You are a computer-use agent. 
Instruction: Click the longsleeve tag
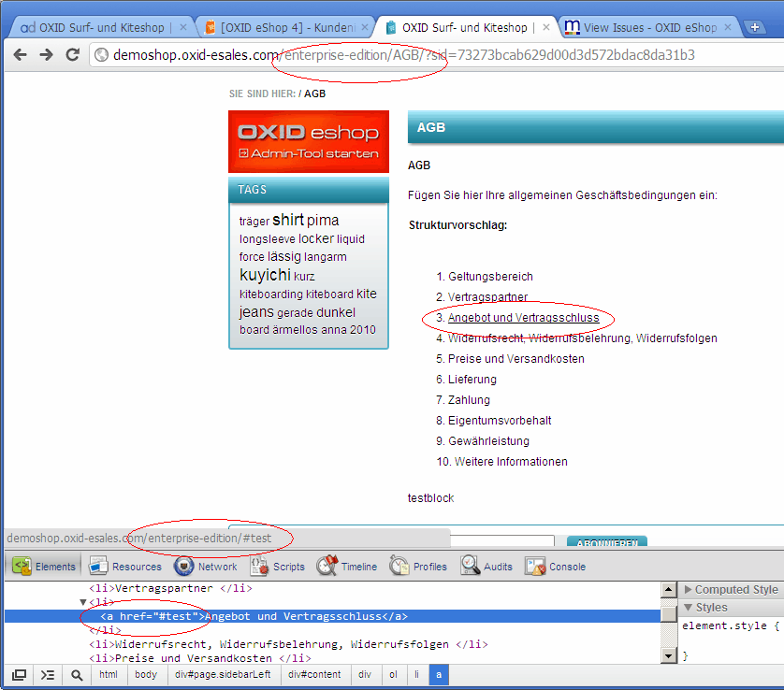(267, 239)
